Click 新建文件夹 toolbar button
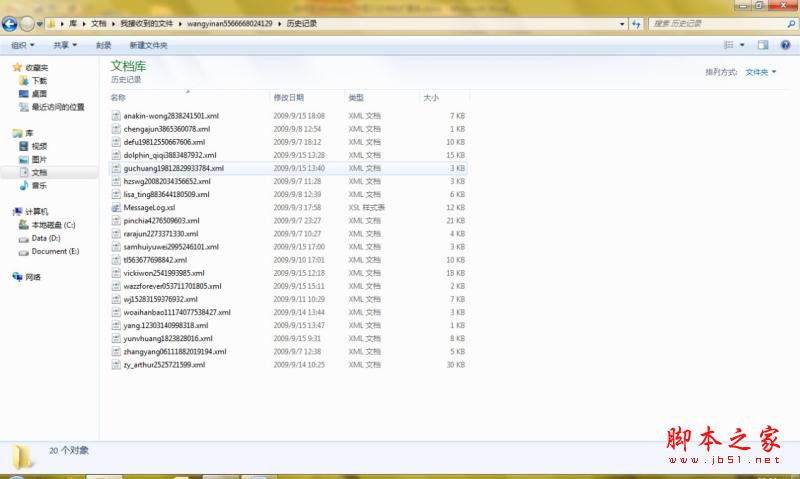 [148, 45]
